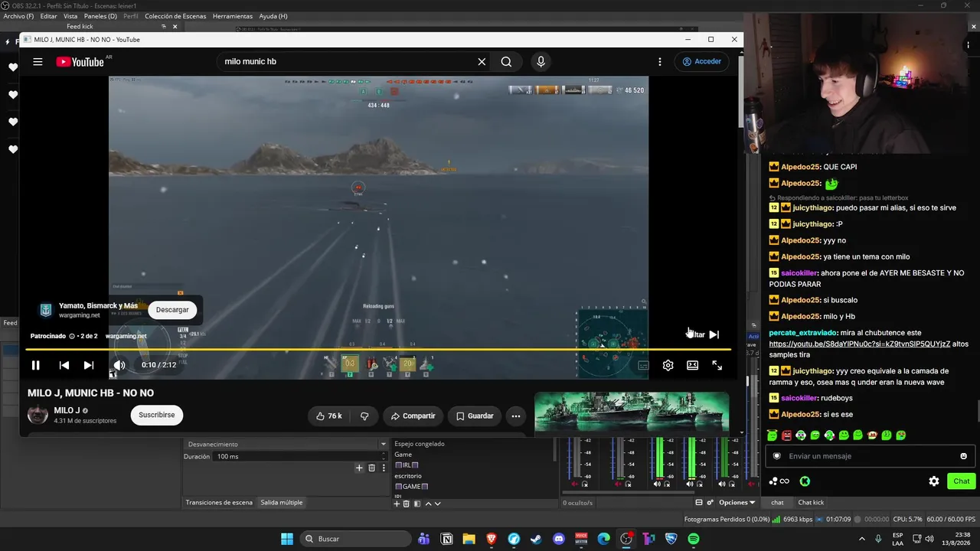The image size is (980, 551).
Task: Show hidden tray icons with the chevron
Action: point(862,539)
